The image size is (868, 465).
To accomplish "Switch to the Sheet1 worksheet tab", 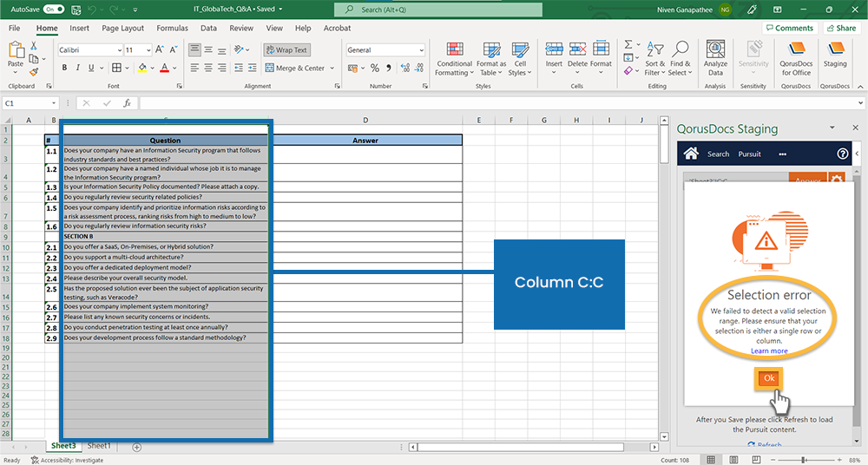I will 99,446.
